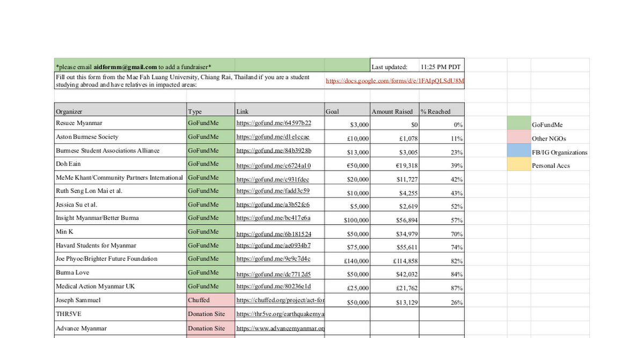This screenshot has height=338, width=644.
Task: Click the 'GoFundMe' type cell for Doh Eain
Action: 210,164
